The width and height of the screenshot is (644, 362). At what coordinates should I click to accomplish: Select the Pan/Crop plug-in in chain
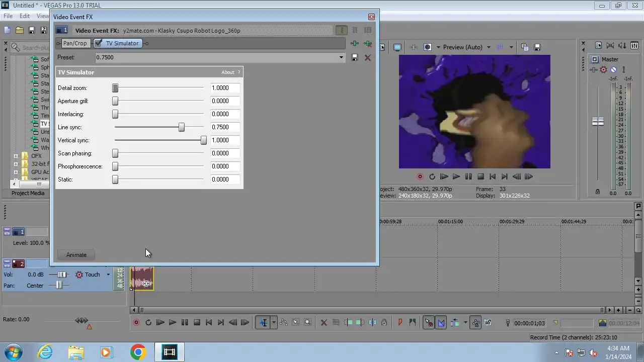[75, 43]
